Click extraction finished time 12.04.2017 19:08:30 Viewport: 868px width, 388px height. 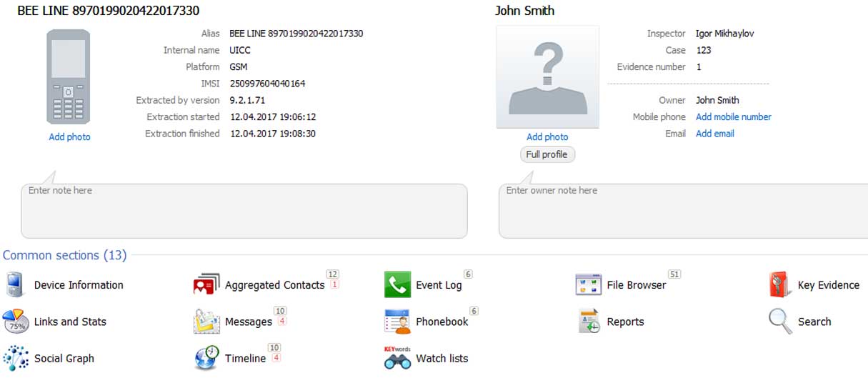click(x=273, y=134)
